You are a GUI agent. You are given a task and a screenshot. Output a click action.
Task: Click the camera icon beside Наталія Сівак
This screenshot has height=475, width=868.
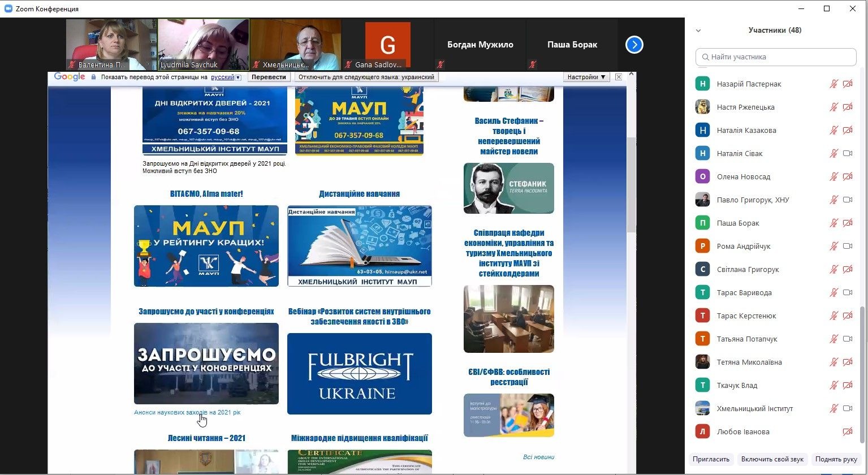[847, 153]
